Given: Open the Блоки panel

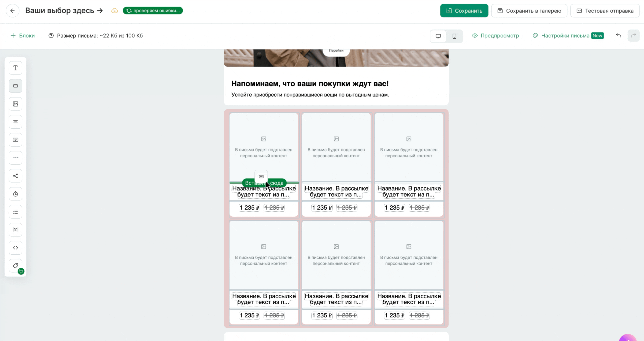Looking at the screenshot, I should (23, 36).
